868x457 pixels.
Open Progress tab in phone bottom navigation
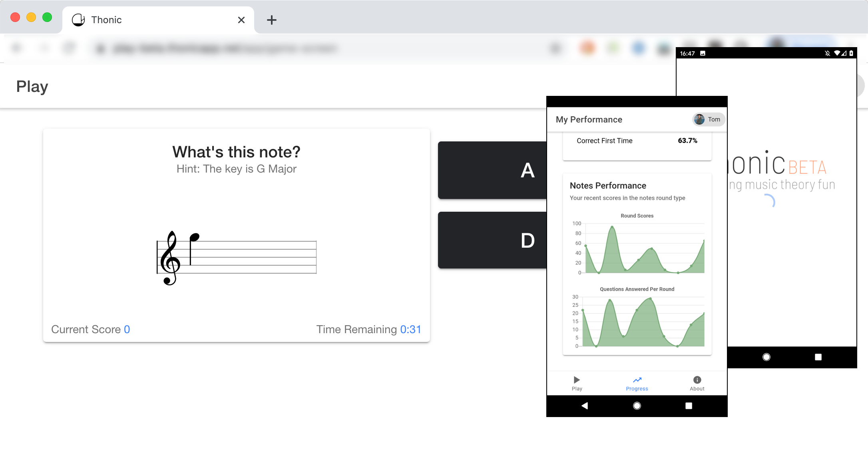637,383
